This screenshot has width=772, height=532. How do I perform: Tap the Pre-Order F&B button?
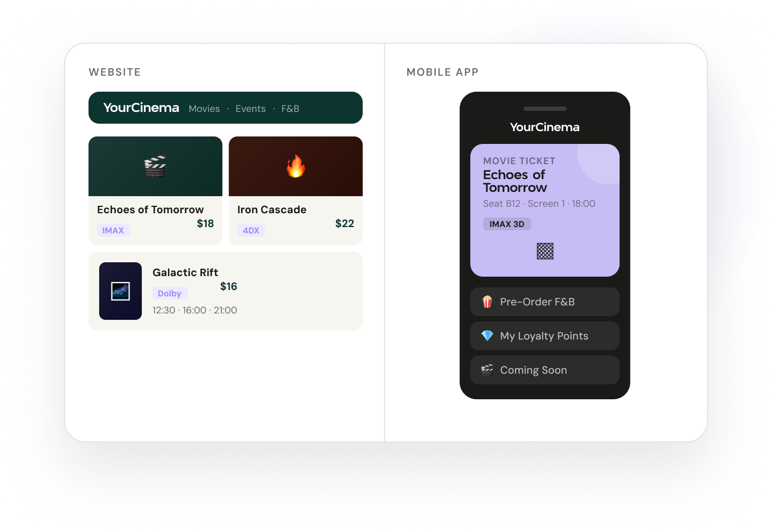pyautogui.click(x=545, y=302)
